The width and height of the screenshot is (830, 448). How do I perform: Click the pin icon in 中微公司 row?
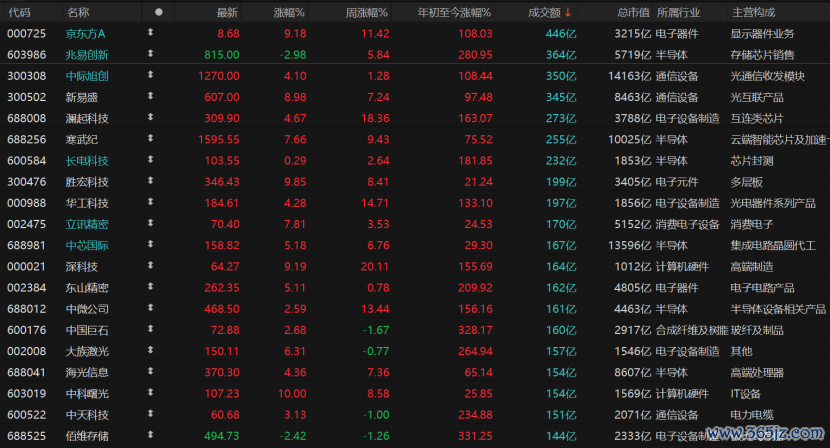click(x=150, y=308)
